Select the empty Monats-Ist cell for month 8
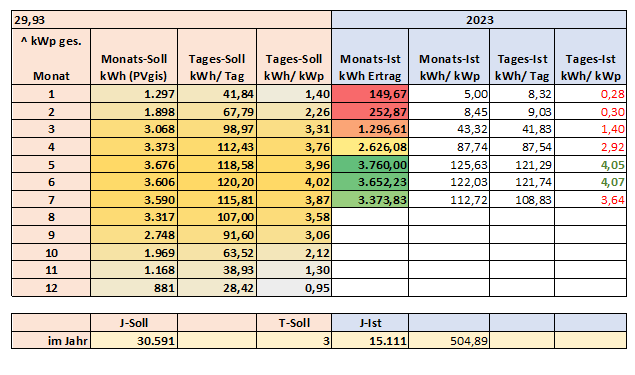635x375 pixels. point(370,217)
